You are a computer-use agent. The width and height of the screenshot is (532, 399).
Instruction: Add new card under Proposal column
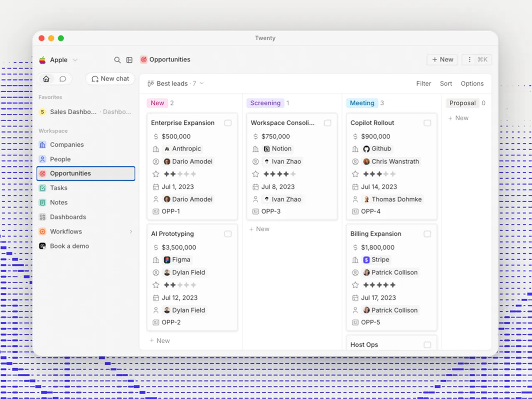pyautogui.click(x=458, y=118)
